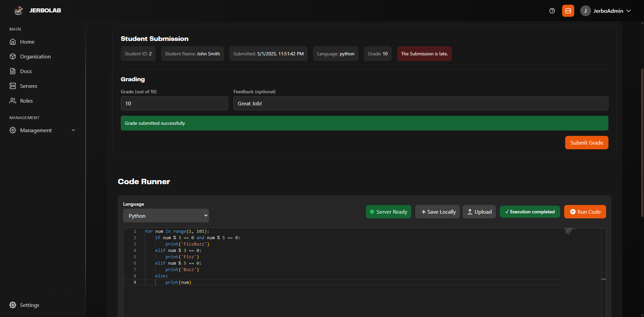Open the Python language dropdown
Viewport: 644px width, 317px height.
pyautogui.click(x=166, y=216)
